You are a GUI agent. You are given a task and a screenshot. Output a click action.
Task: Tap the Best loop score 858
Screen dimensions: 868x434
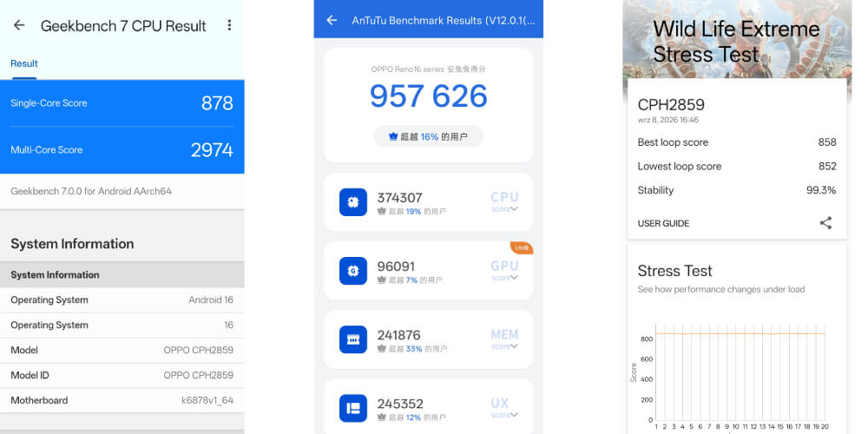click(x=827, y=142)
